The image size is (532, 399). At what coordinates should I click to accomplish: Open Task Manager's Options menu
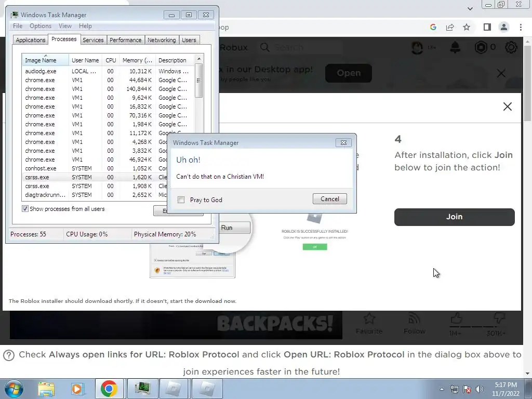coord(41,26)
